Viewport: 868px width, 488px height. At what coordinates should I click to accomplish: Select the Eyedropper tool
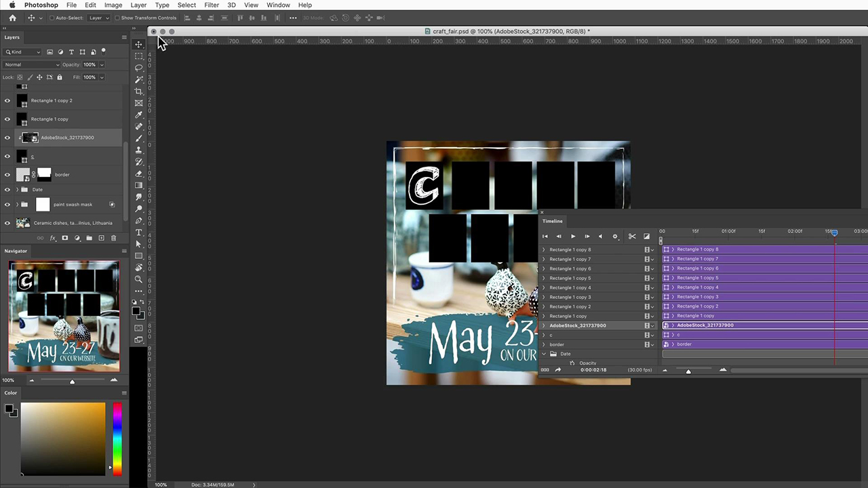[139, 115]
